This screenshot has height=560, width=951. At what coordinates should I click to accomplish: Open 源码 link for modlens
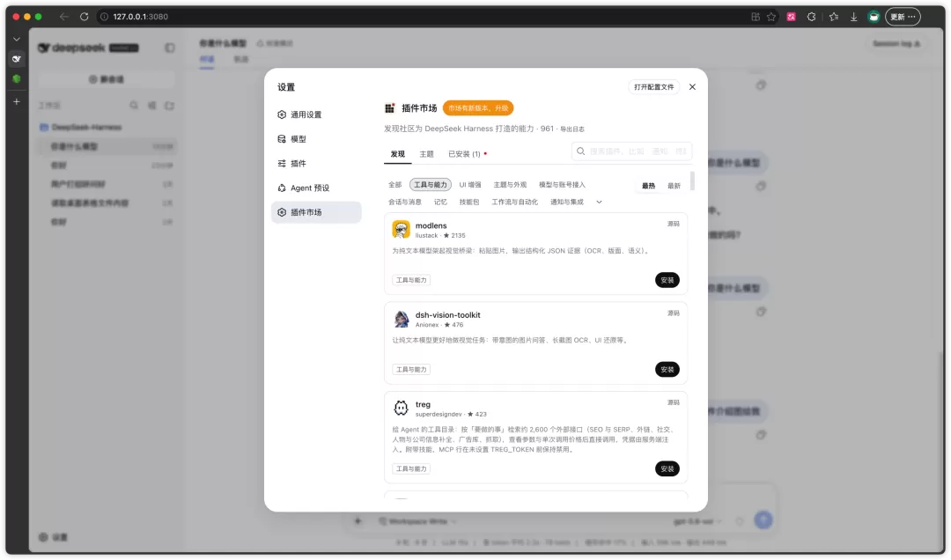click(x=674, y=224)
